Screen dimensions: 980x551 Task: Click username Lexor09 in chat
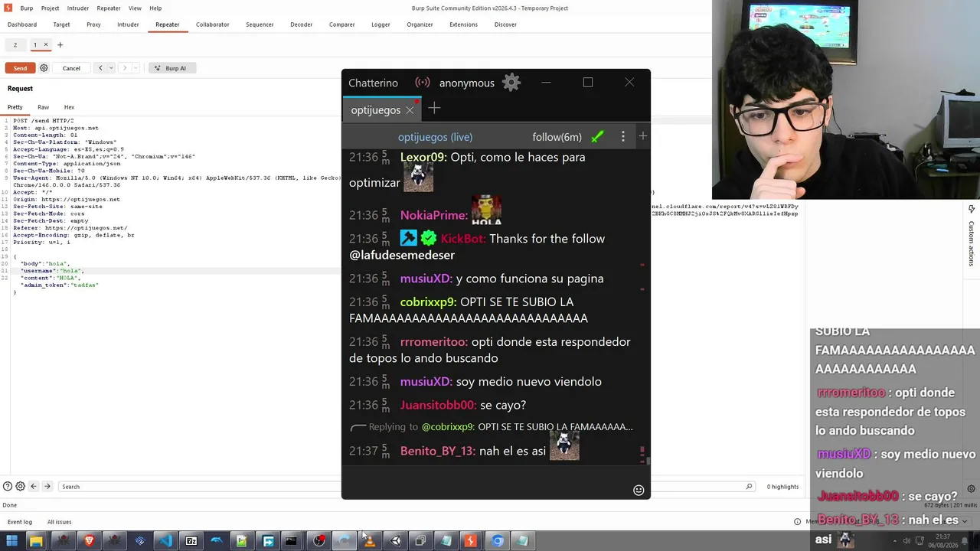[423, 157]
